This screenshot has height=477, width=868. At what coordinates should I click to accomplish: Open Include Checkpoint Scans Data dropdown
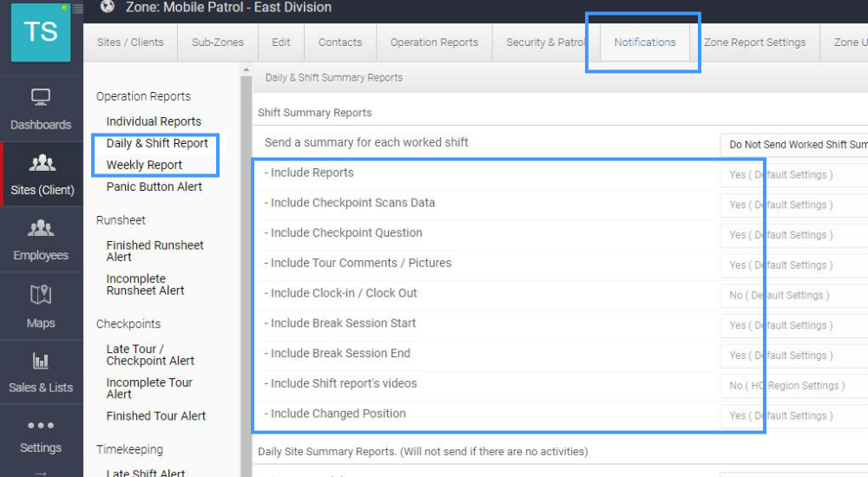[x=794, y=205]
